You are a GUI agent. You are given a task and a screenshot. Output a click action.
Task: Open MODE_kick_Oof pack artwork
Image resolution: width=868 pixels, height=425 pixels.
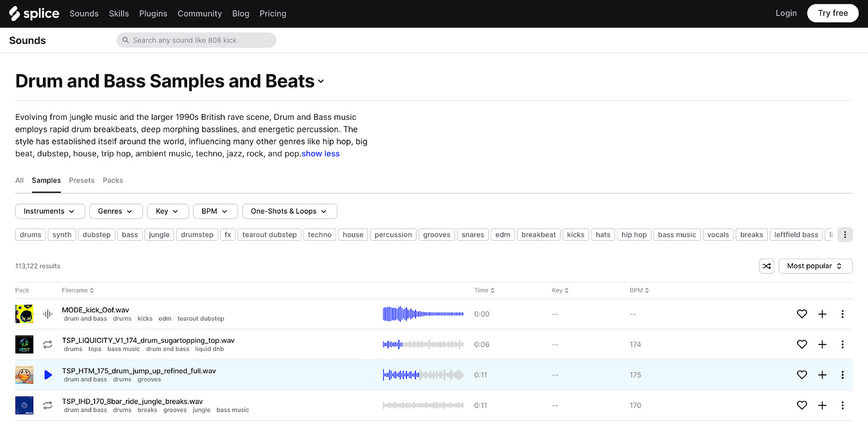(x=24, y=314)
